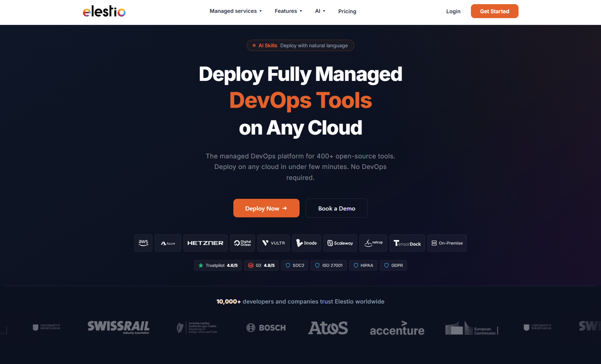
Task: Open the AI Skills announcement pill
Action: (300, 45)
